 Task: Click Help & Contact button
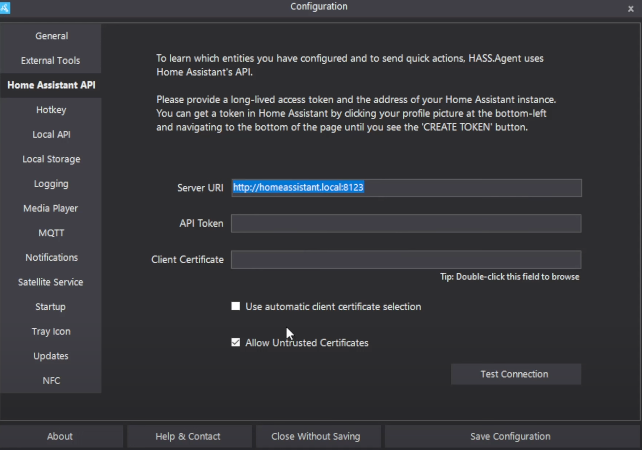[189, 436]
